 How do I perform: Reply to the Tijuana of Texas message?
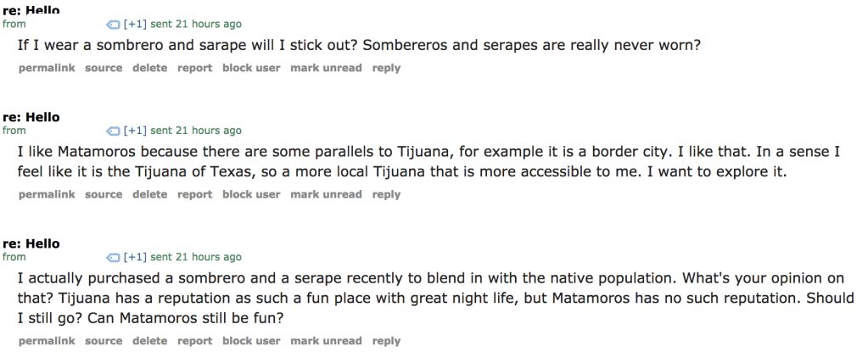pos(386,194)
